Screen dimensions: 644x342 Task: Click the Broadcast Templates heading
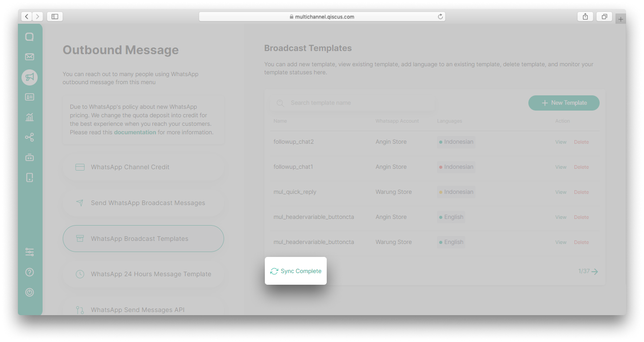tap(308, 48)
